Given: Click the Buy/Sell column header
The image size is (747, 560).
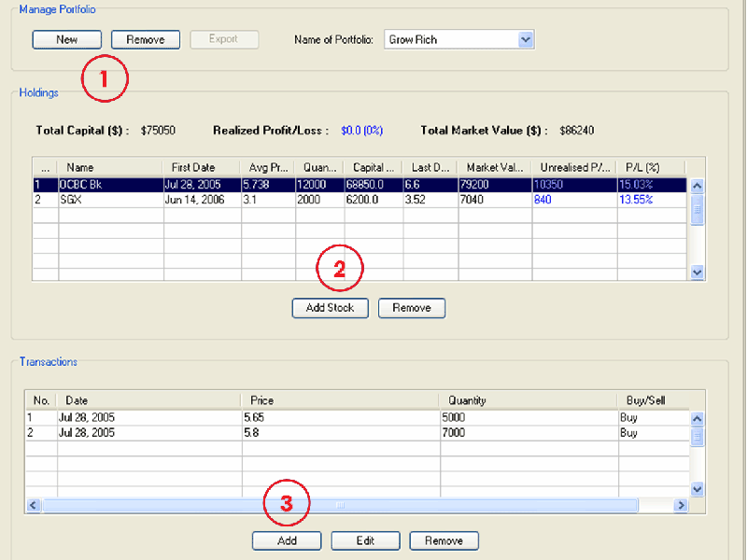Looking at the screenshot, I should pos(652,400).
